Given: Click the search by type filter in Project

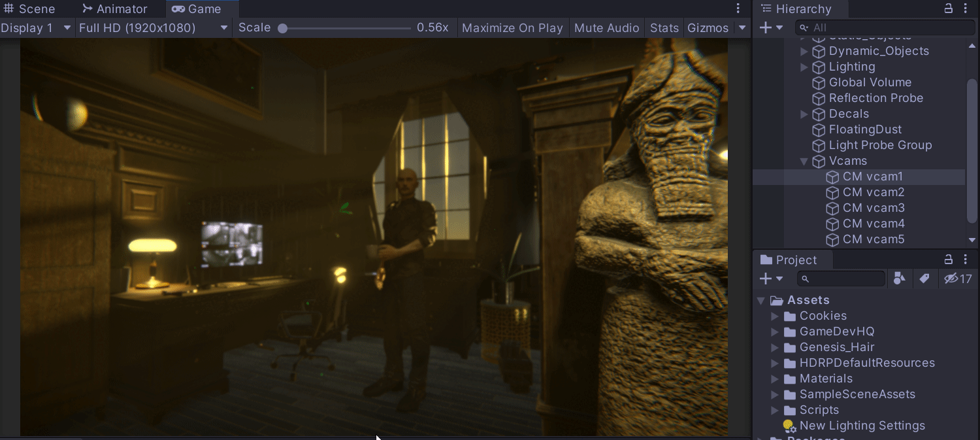Looking at the screenshot, I should (x=900, y=278).
